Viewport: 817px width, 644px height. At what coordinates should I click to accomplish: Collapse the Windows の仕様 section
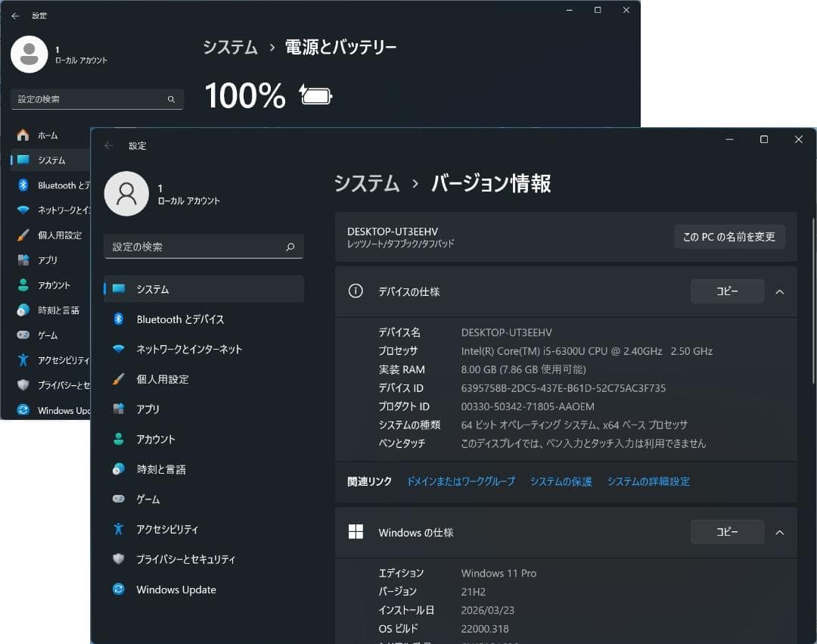pos(780,531)
